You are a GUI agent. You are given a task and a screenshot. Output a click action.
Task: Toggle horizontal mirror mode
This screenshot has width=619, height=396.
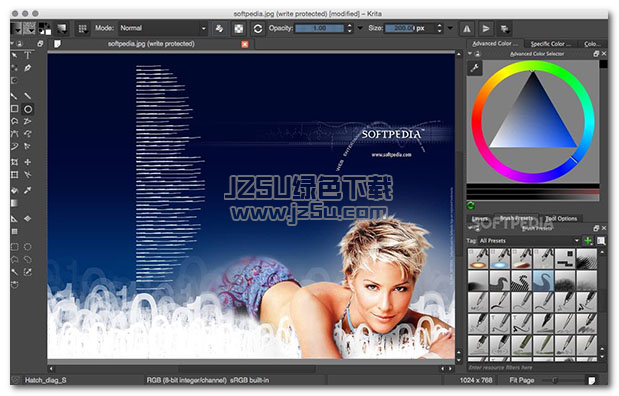click(x=467, y=28)
